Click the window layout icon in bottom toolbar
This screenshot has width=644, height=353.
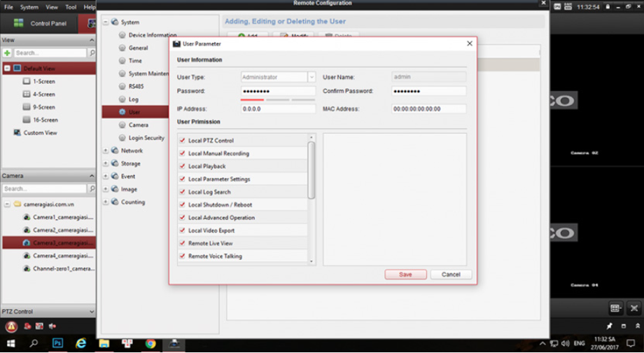pyautogui.click(x=615, y=308)
